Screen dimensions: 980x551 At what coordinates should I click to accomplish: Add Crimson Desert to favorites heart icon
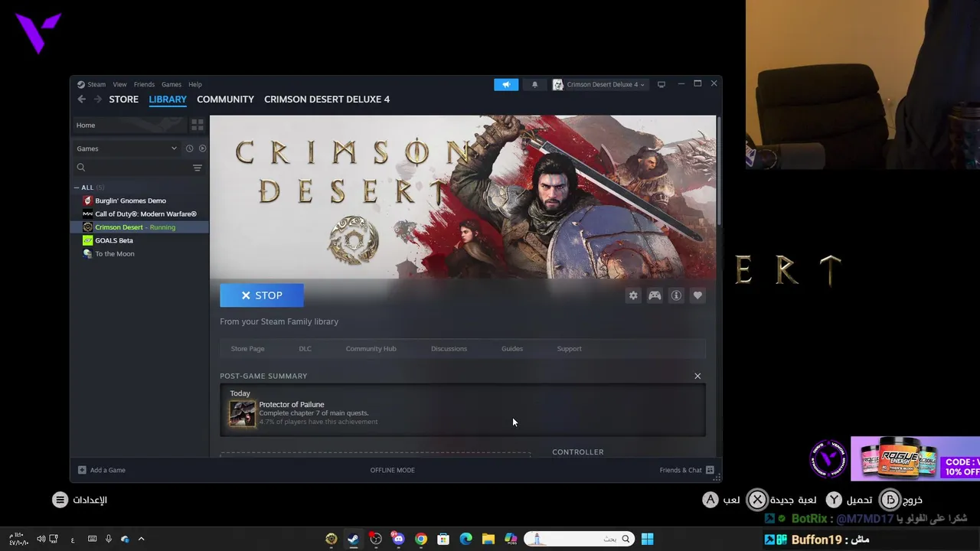click(697, 295)
